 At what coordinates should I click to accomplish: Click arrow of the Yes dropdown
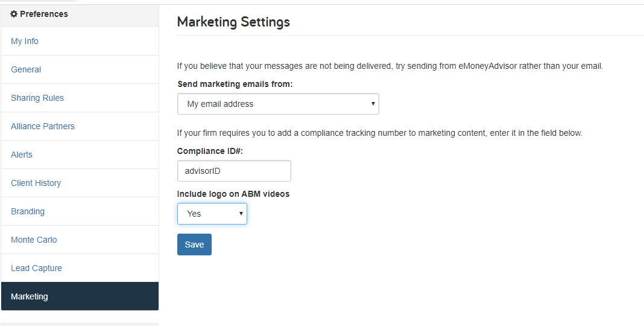click(241, 213)
